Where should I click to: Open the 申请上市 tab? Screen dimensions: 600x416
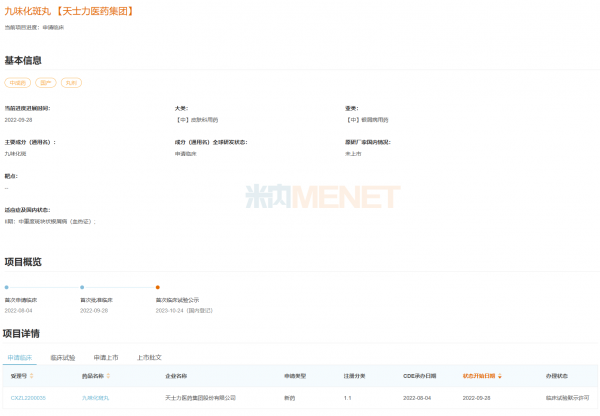click(106, 356)
